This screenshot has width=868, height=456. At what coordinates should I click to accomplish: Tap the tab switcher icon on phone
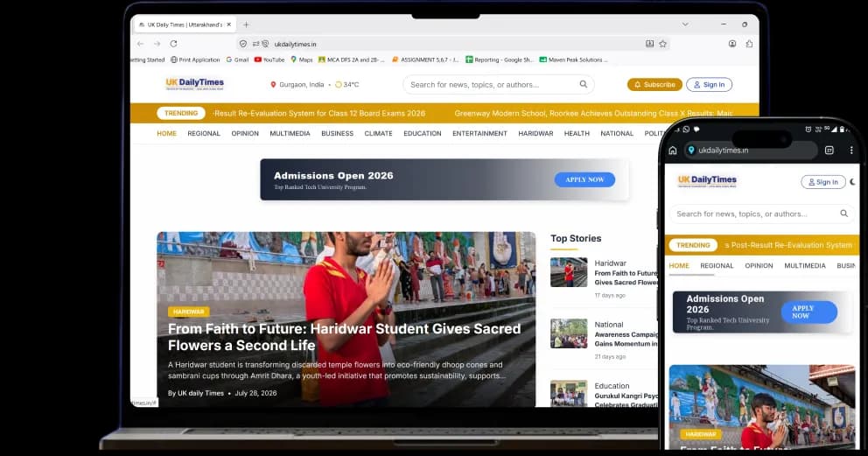tap(829, 150)
